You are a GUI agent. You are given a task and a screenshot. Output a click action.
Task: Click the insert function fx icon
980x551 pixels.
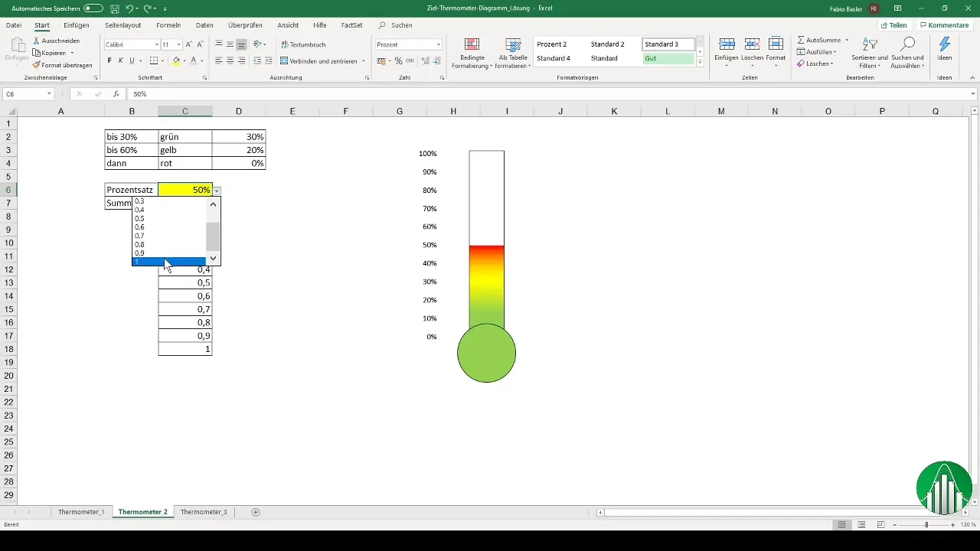(116, 94)
